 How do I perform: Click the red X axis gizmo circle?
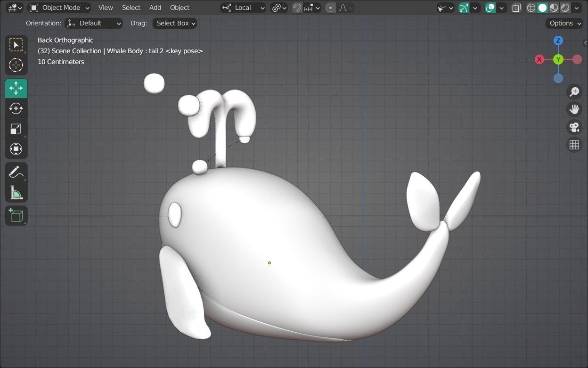(539, 59)
